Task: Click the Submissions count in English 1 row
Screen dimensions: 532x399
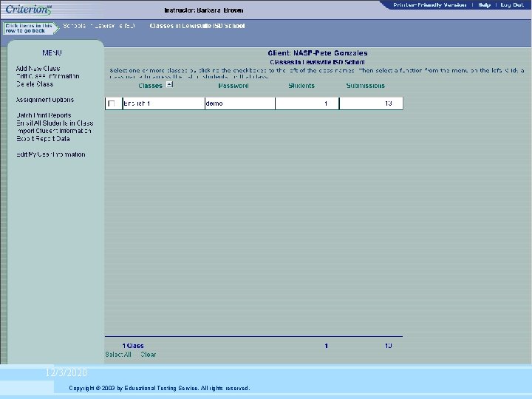Action: (371, 103)
